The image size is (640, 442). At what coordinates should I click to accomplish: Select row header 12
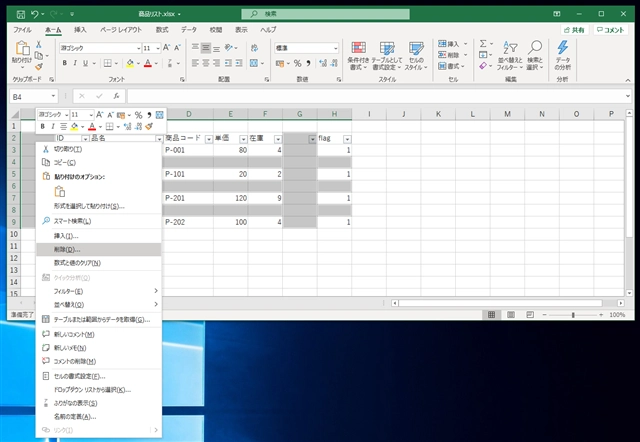coord(14,258)
